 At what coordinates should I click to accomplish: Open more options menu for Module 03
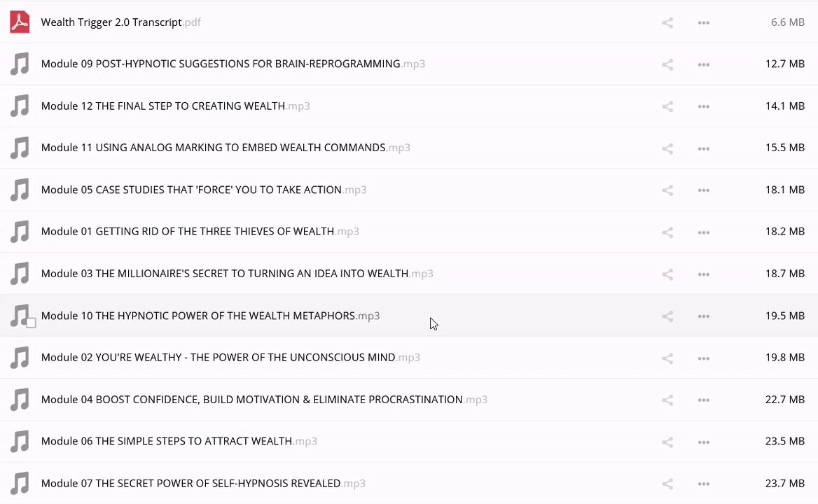[704, 274]
